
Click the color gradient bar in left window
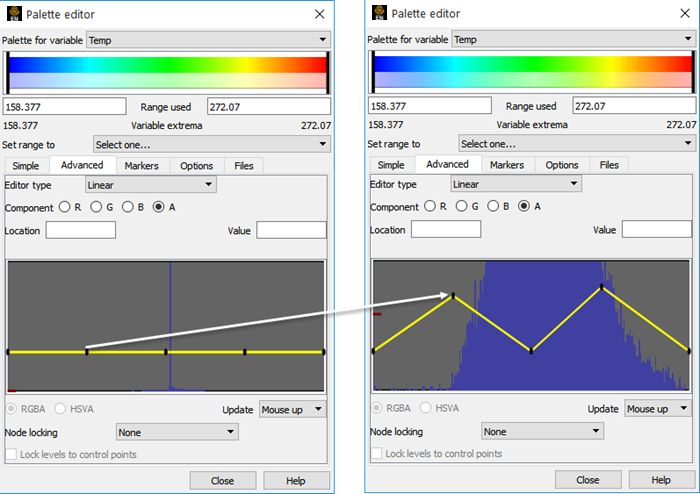coord(168,72)
